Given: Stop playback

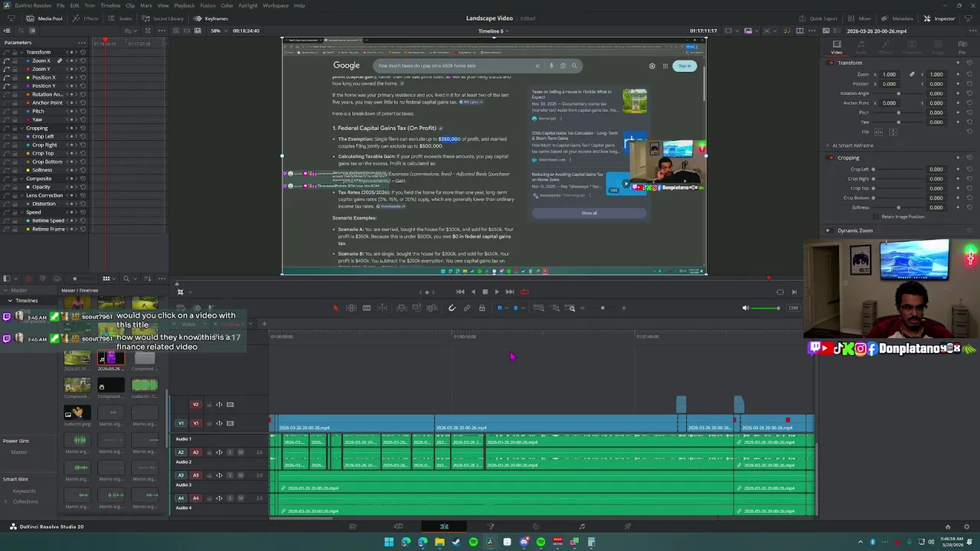Looking at the screenshot, I should click(485, 292).
